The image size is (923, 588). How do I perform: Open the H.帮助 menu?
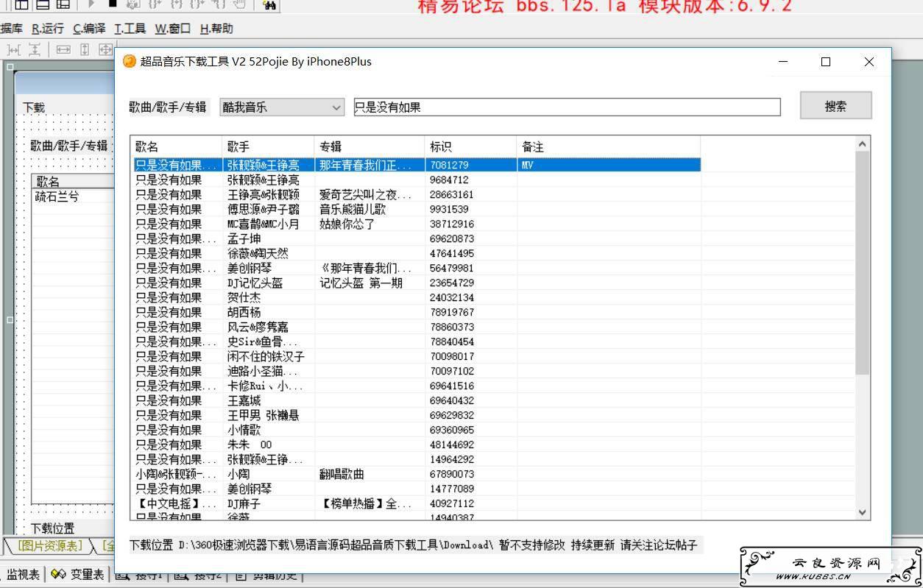(x=216, y=29)
